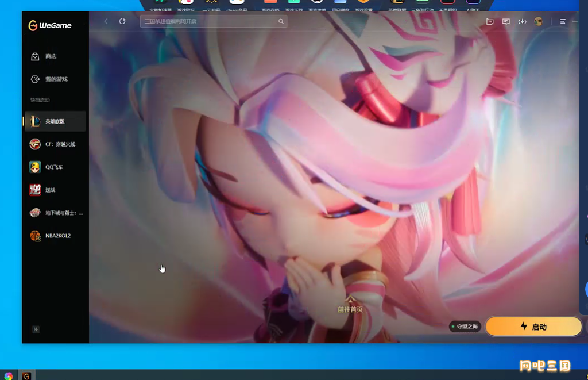Select 英雄联盟 in the quick launch list
588x380 pixels.
coord(55,121)
